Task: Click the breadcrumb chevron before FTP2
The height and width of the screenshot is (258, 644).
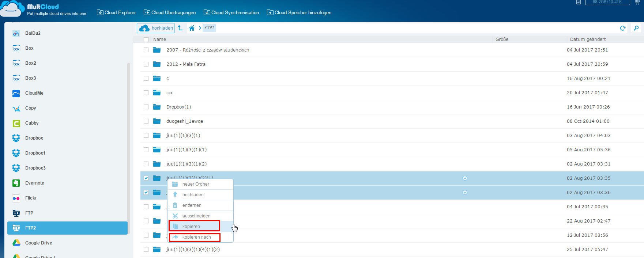Action: (200, 28)
